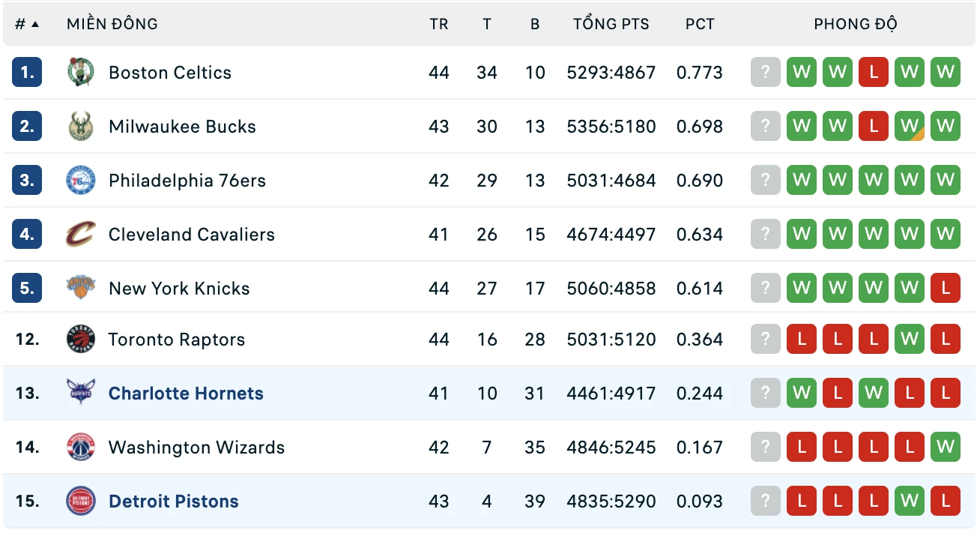Select the PHONG ĐỘ column header
The height and width of the screenshot is (533, 980).
[x=856, y=24]
